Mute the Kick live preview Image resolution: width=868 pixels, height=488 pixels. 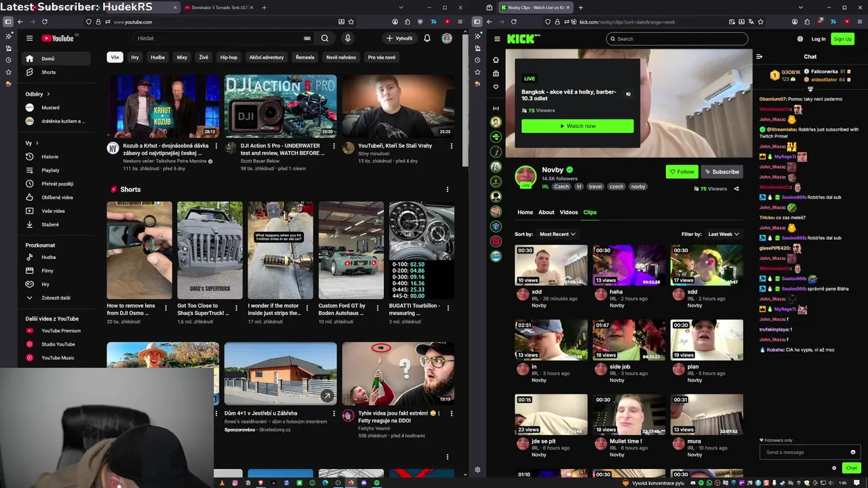[x=628, y=94]
